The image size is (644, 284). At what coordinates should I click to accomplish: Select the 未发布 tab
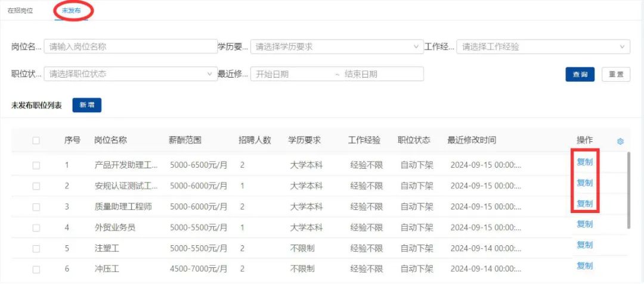tap(71, 11)
